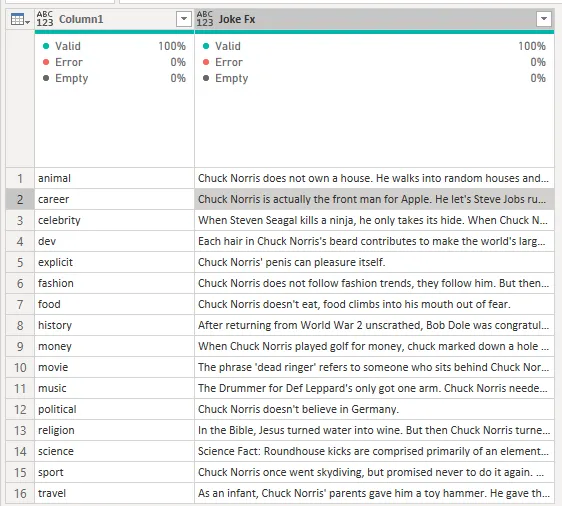The height and width of the screenshot is (506, 562).
Task: Click the Column1 data type ABC123 icon
Action: click(x=45, y=19)
